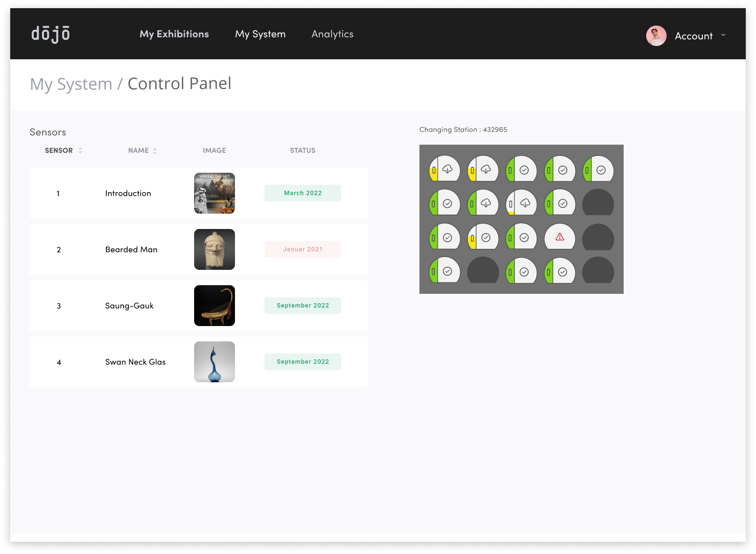Click the red warning triangle station slot
This screenshot has height=554, width=756.
point(560,237)
